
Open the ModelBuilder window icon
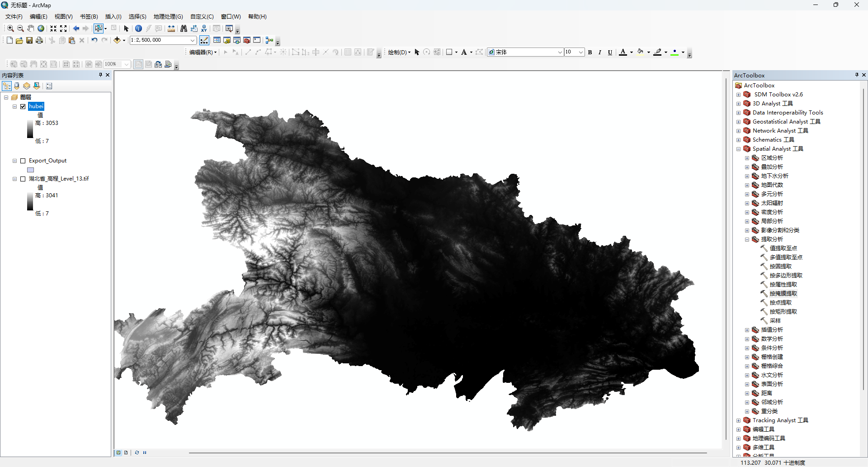pyautogui.click(x=269, y=40)
